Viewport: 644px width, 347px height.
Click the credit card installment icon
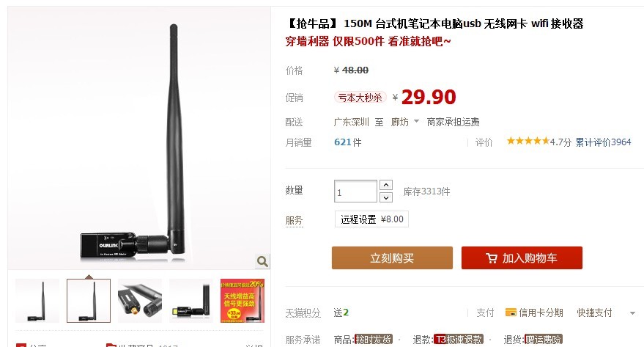click(x=511, y=313)
